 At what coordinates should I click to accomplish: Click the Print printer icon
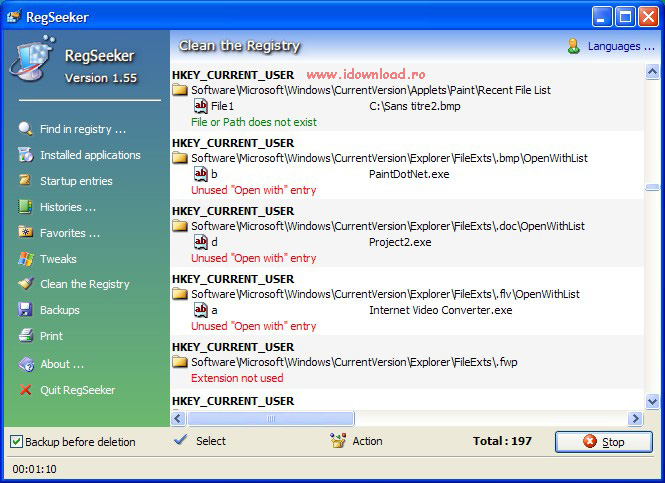pyautogui.click(x=26, y=335)
